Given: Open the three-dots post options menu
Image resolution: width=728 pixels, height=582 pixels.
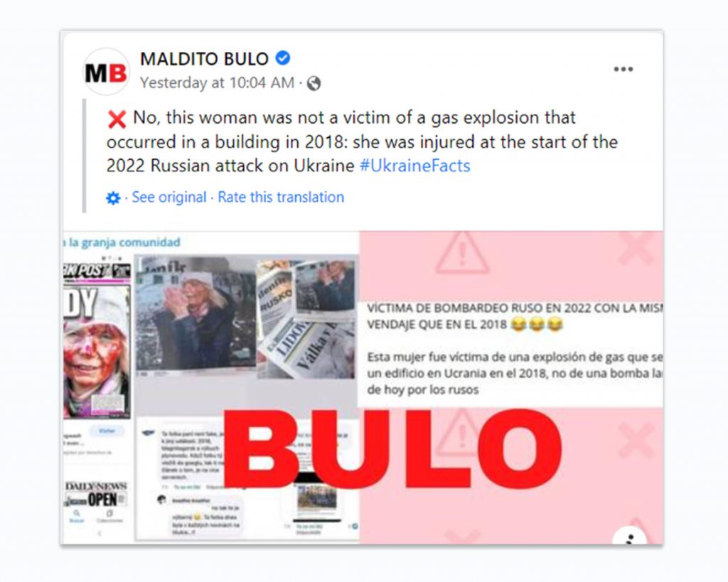Looking at the screenshot, I should [x=623, y=69].
